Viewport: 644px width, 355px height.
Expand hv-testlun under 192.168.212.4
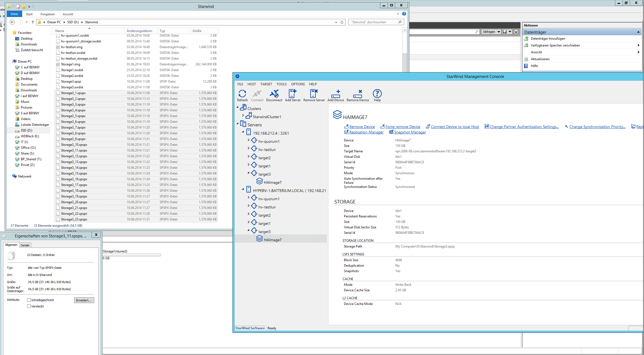tap(248, 148)
